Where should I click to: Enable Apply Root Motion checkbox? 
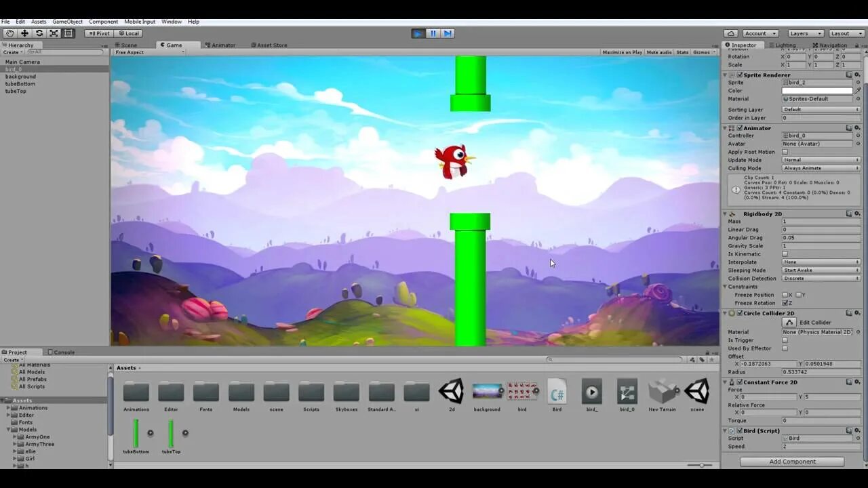(x=785, y=152)
